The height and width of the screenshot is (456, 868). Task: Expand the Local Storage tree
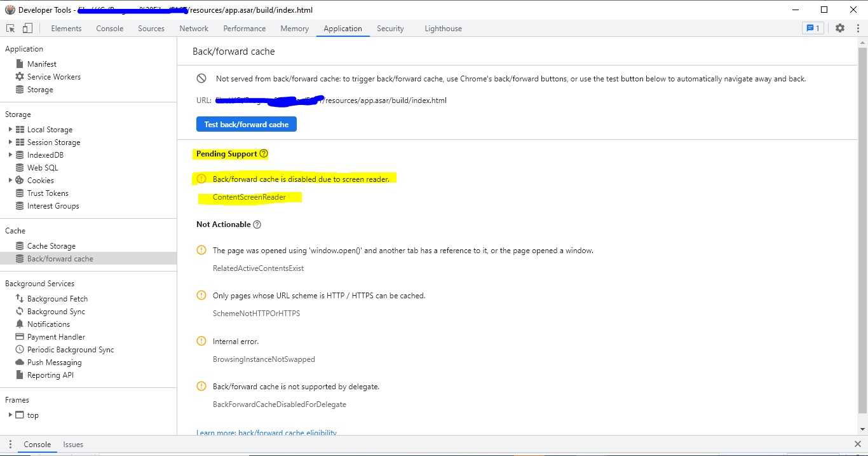tap(11, 129)
